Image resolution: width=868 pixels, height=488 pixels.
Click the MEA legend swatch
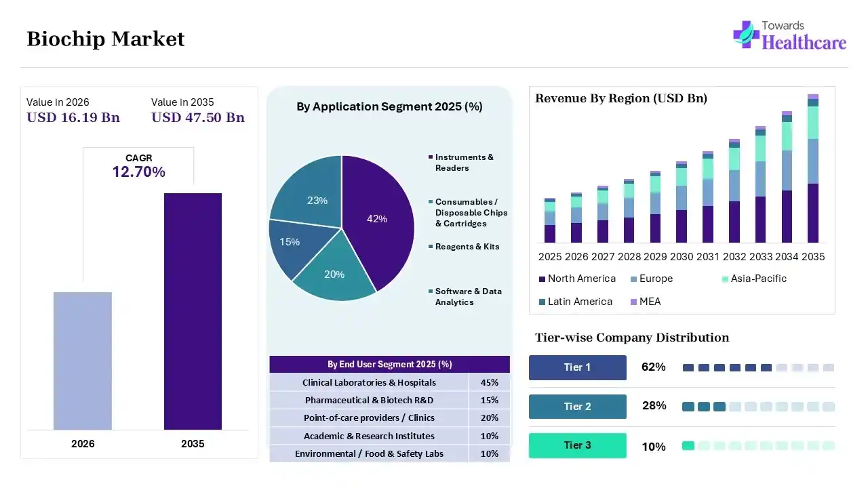coord(633,302)
